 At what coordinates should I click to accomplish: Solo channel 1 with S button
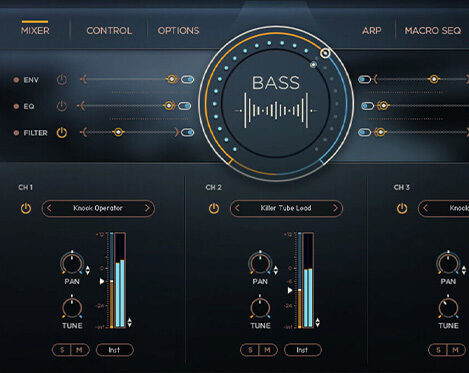(62, 350)
